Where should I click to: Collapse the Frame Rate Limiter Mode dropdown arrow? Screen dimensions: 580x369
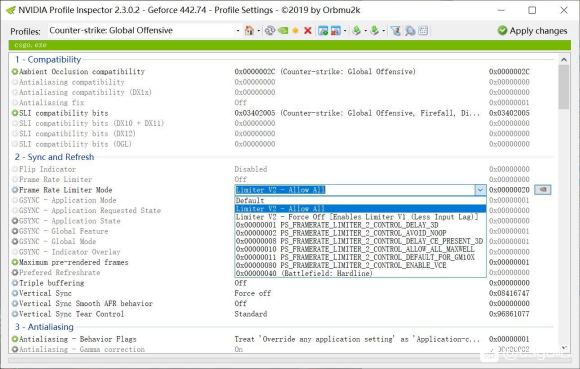tap(480, 190)
